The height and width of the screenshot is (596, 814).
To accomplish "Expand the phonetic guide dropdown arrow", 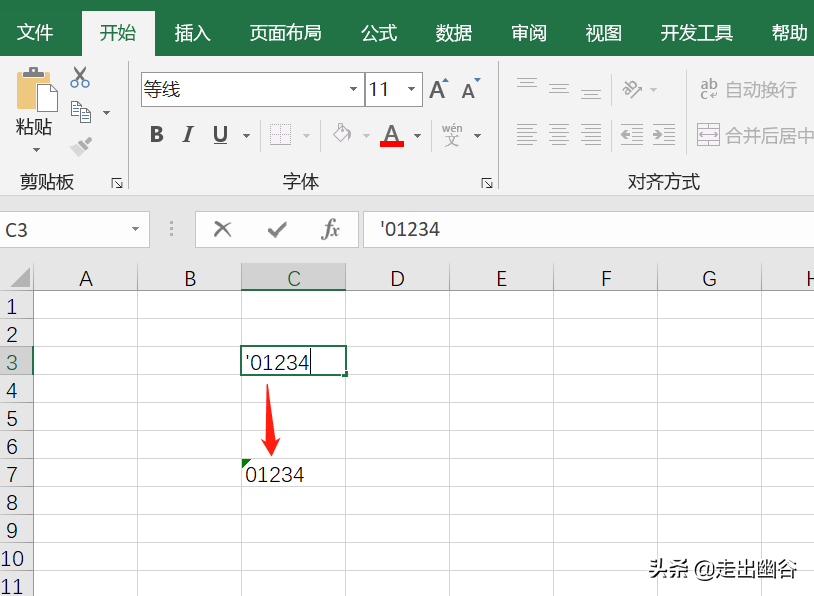I will pyautogui.click(x=478, y=136).
